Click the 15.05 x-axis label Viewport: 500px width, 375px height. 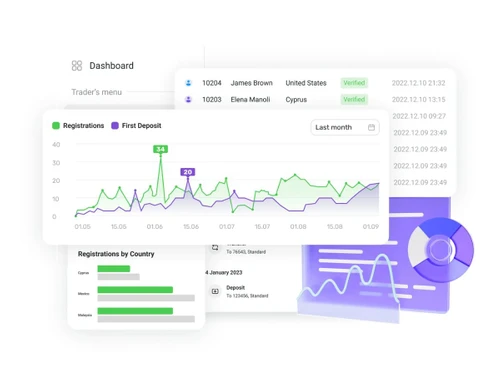click(x=119, y=227)
